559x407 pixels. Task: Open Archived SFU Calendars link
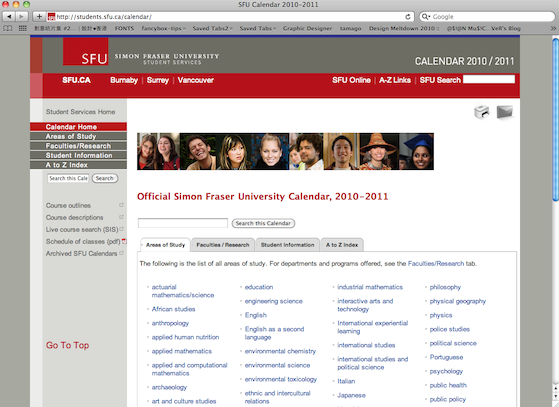click(x=81, y=253)
